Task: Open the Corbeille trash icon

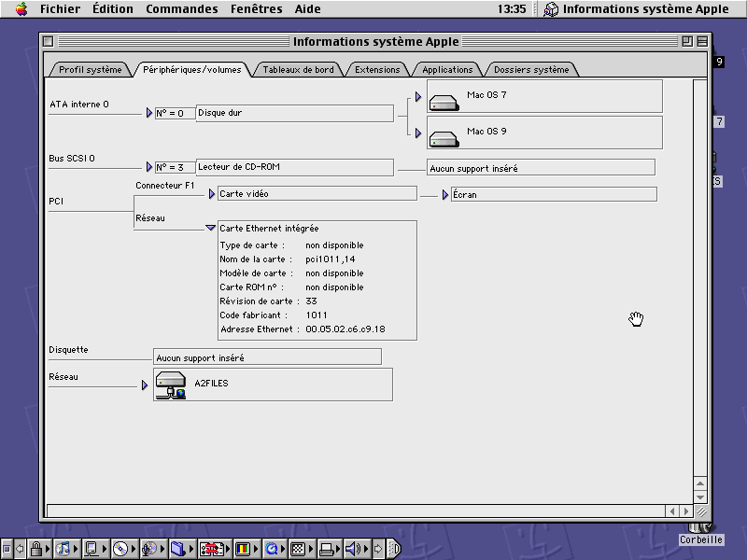Action: click(x=701, y=534)
